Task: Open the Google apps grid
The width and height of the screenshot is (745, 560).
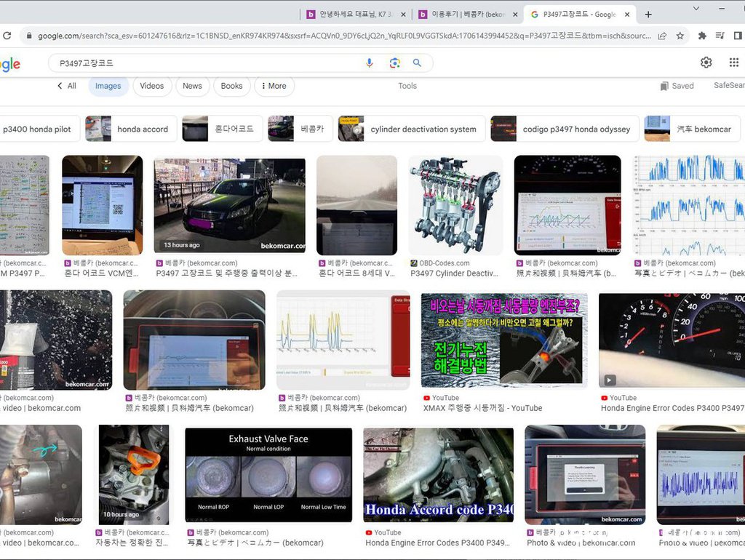Action: (733, 63)
